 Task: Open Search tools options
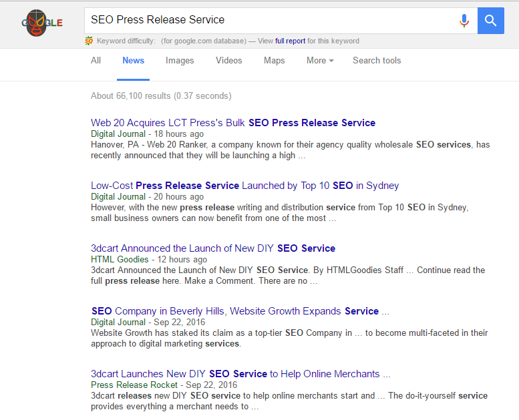(377, 61)
